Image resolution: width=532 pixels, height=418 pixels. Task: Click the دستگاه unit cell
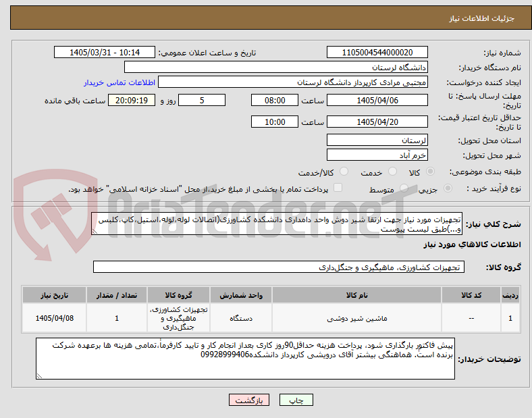[x=241, y=318]
